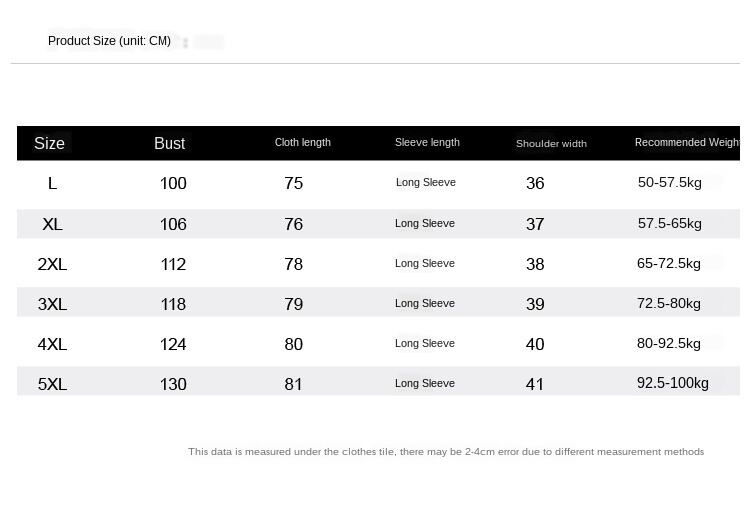This screenshot has height=514, width=750.
Task: Click the Bust column header
Action: point(169,143)
